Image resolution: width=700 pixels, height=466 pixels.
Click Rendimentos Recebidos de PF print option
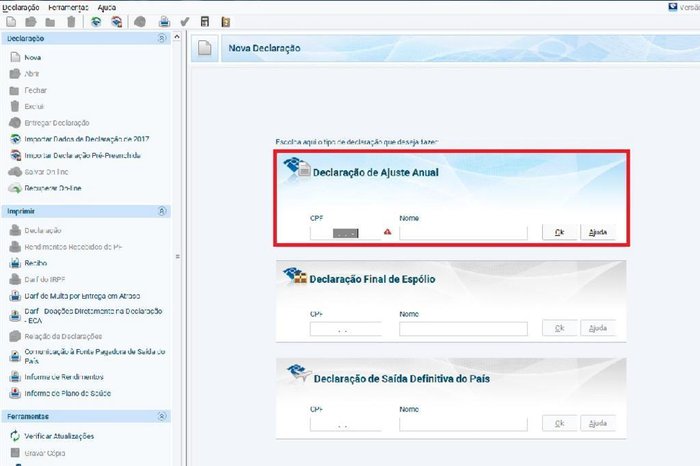coord(73,247)
